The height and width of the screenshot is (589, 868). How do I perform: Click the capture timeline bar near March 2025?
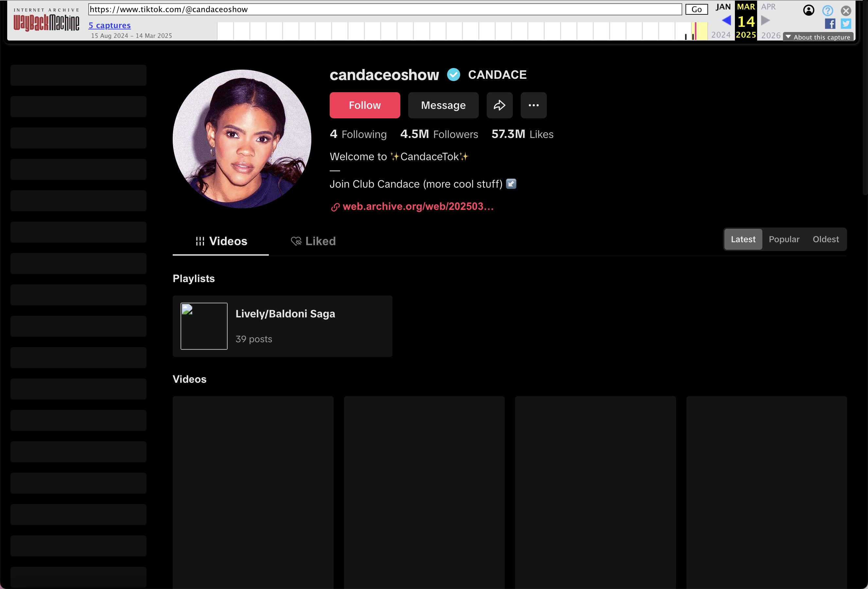point(695,31)
